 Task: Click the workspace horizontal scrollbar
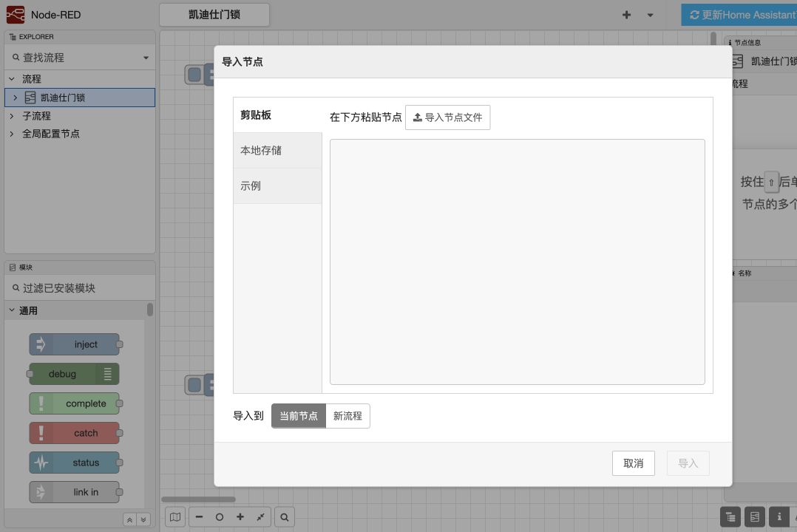(x=198, y=499)
